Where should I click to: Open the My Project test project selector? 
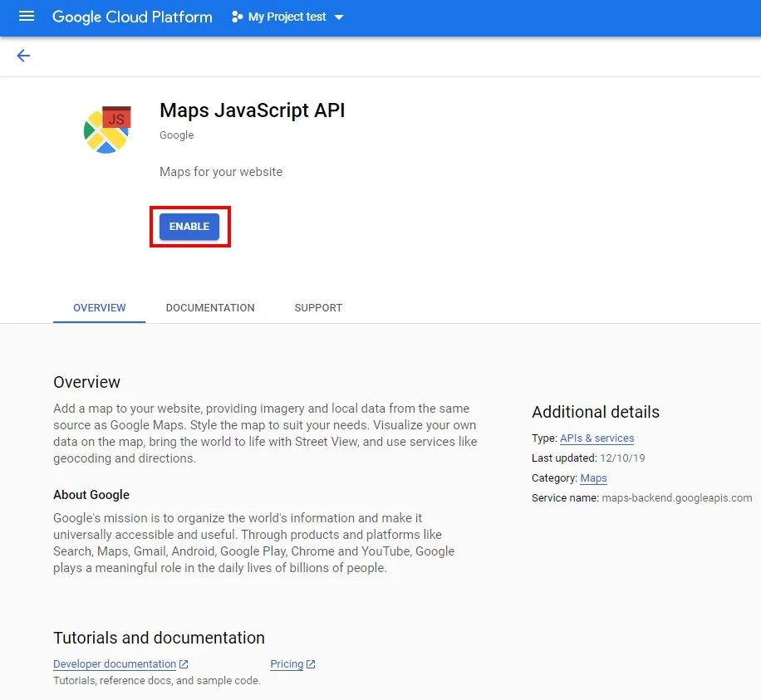[x=287, y=17]
